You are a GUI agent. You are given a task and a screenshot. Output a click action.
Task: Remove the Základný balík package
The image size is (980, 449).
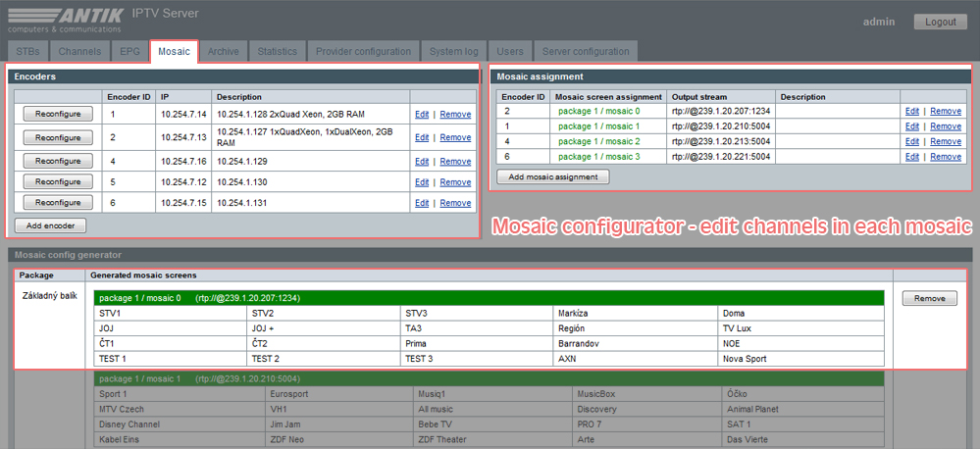point(929,298)
